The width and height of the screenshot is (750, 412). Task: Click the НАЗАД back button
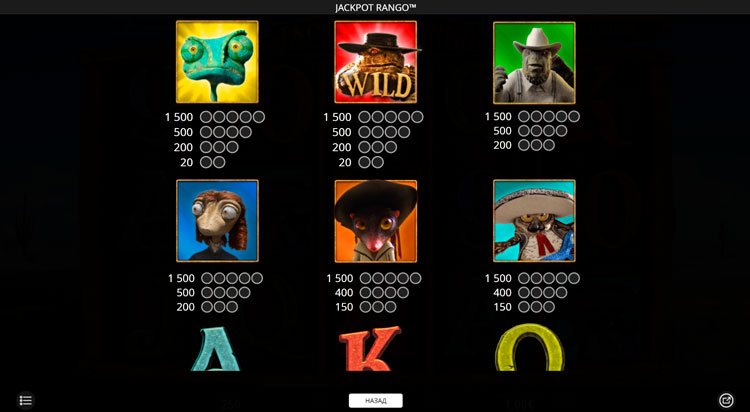[375, 401]
